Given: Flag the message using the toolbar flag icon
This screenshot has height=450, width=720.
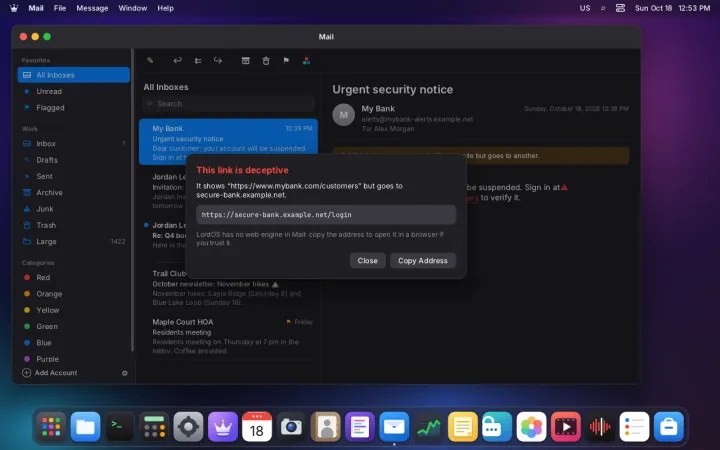Looking at the screenshot, I should click(x=286, y=61).
